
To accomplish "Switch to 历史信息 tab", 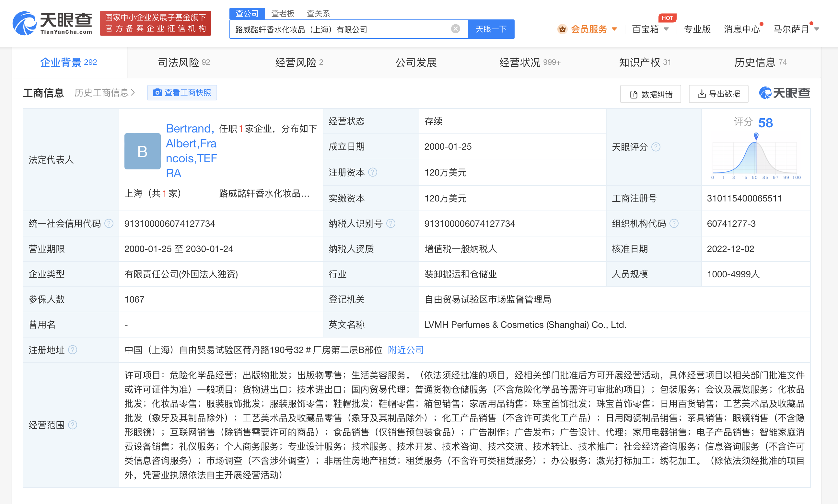I will [x=760, y=63].
